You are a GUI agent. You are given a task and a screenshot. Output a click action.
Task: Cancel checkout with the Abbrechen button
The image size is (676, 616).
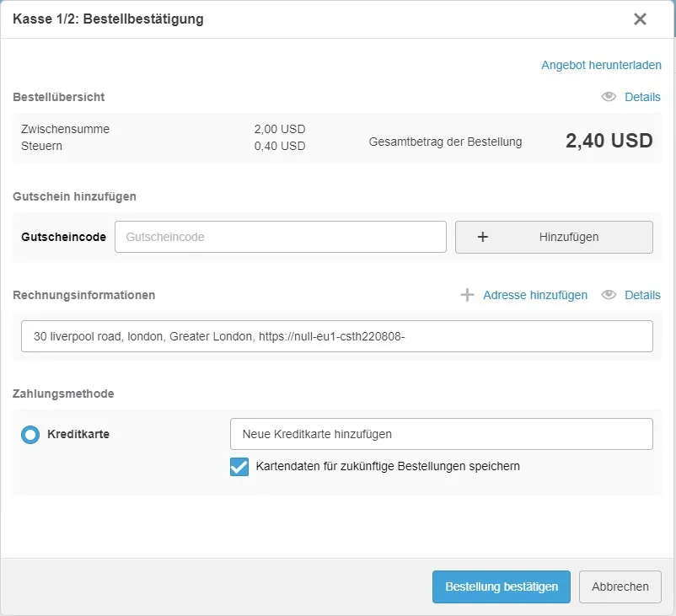point(620,587)
